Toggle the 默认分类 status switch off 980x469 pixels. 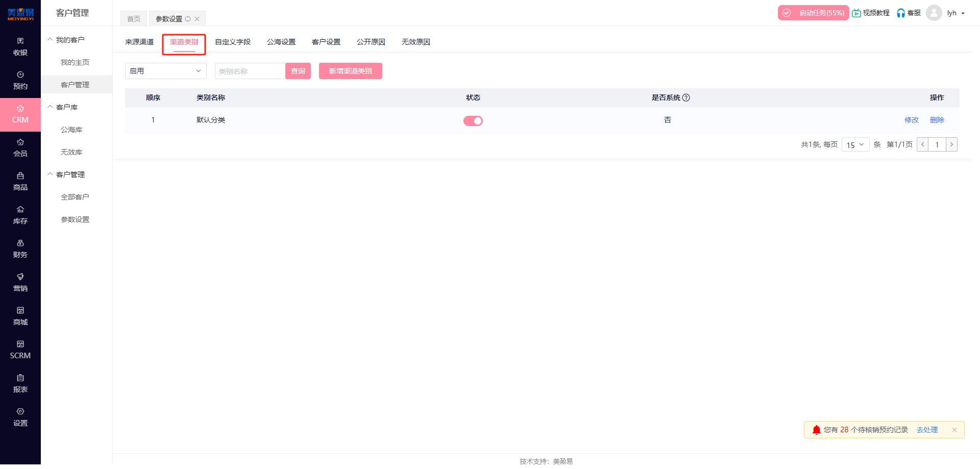click(x=473, y=120)
